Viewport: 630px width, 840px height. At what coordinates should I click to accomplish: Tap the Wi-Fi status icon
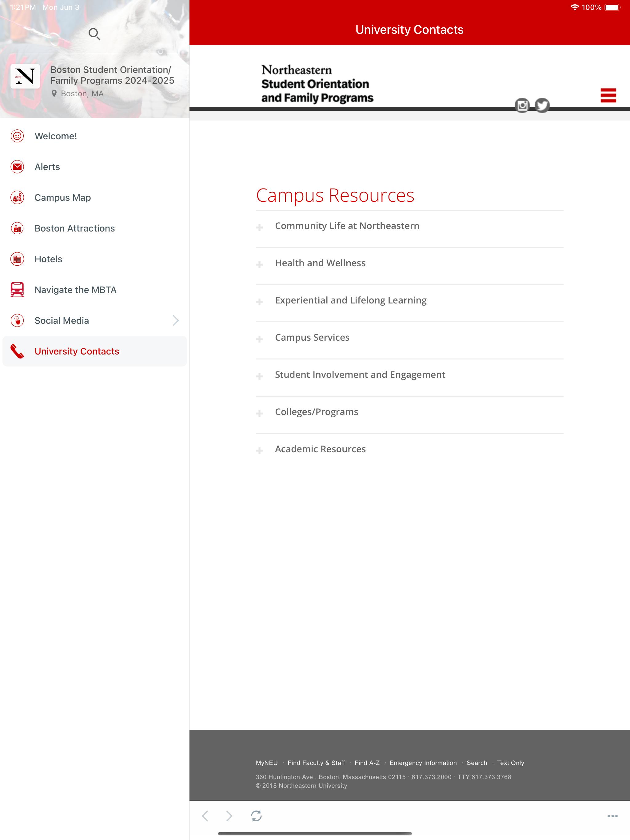(575, 7)
